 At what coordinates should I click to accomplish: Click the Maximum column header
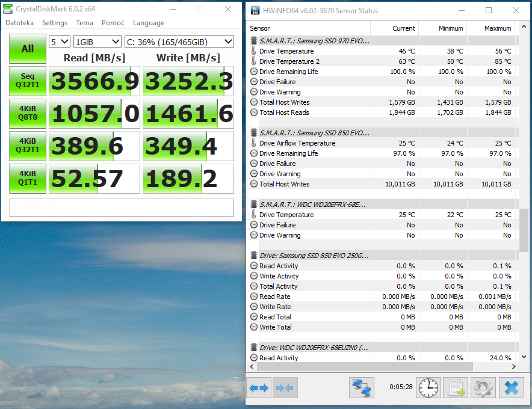click(x=497, y=28)
